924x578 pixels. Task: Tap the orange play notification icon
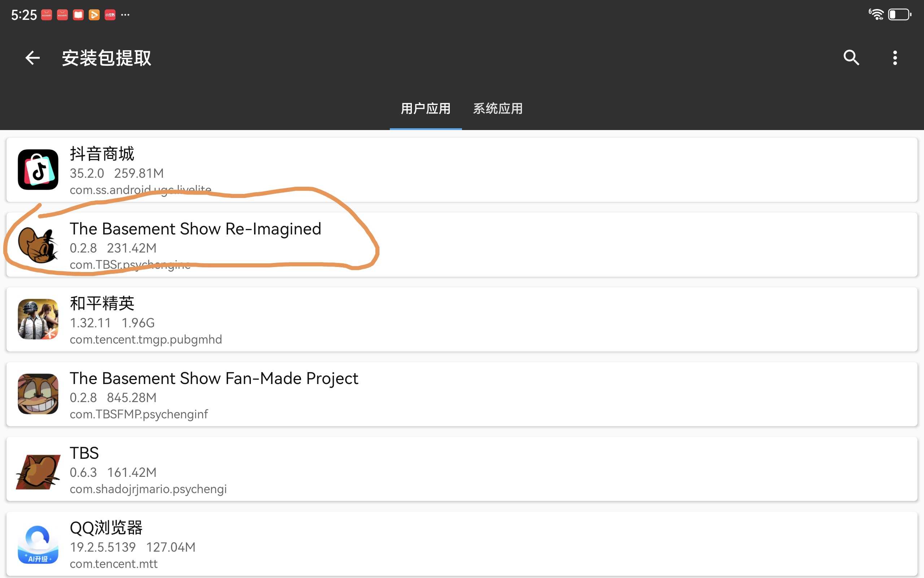tap(94, 15)
